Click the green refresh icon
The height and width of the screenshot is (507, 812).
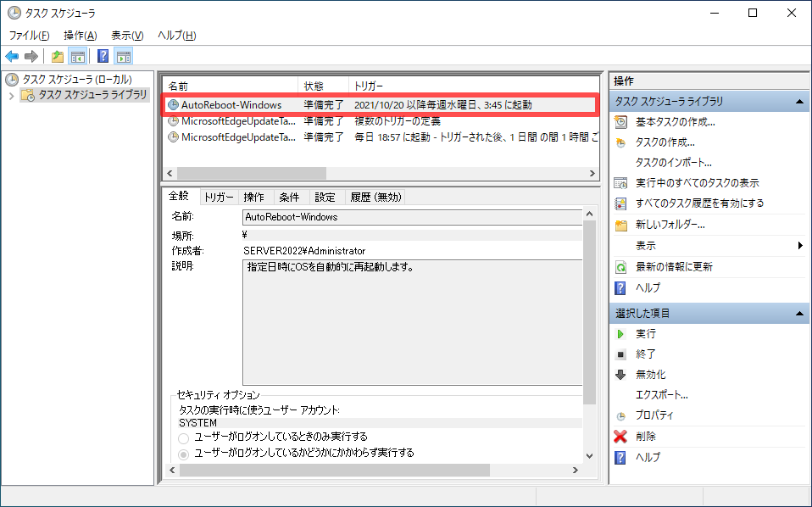pos(620,267)
